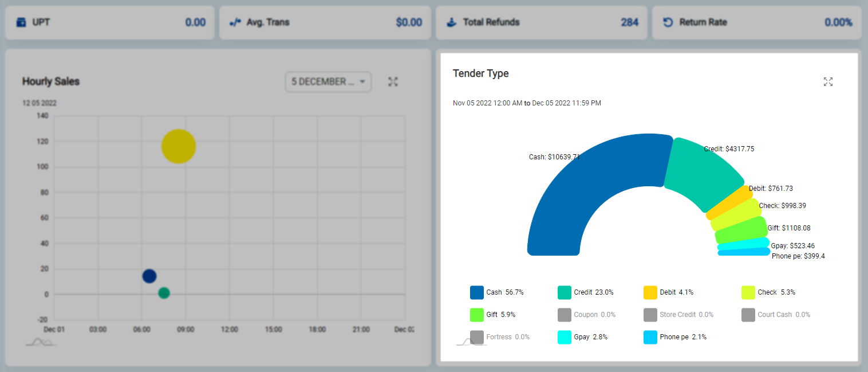Click the 'Phone pe: $399.4' chart label

(x=798, y=256)
